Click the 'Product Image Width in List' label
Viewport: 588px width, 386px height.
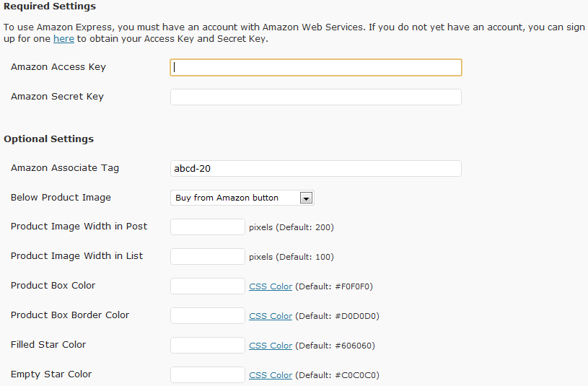(77, 256)
